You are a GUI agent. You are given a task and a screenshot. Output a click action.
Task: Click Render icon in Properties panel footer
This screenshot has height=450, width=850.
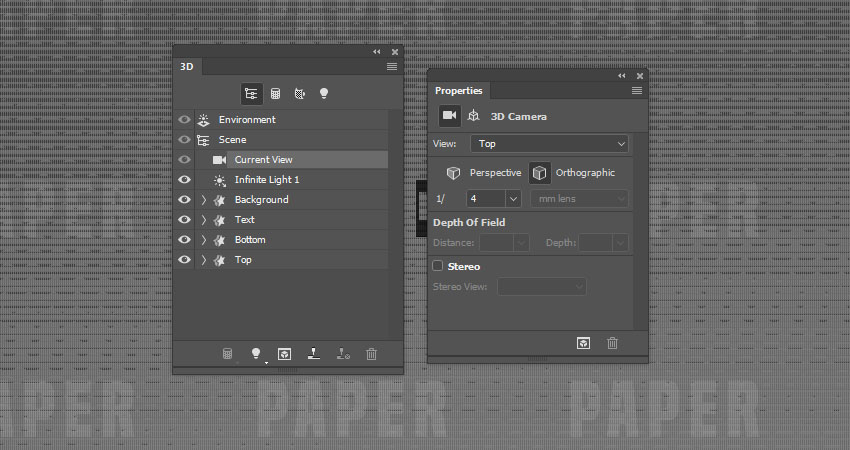pos(583,343)
